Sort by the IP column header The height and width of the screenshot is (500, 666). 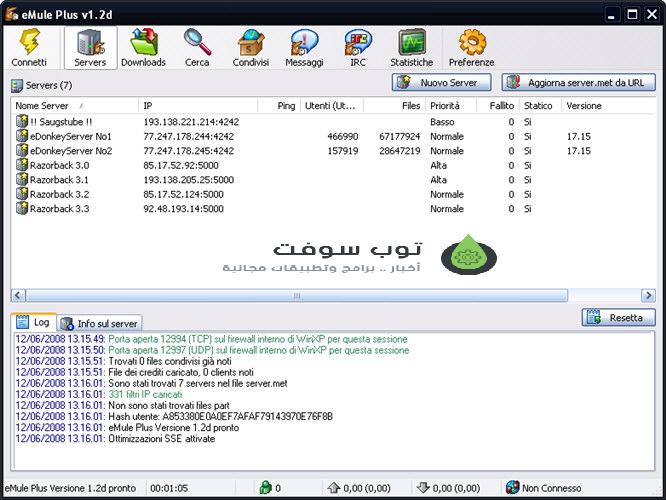pyautogui.click(x=198, y=106)
